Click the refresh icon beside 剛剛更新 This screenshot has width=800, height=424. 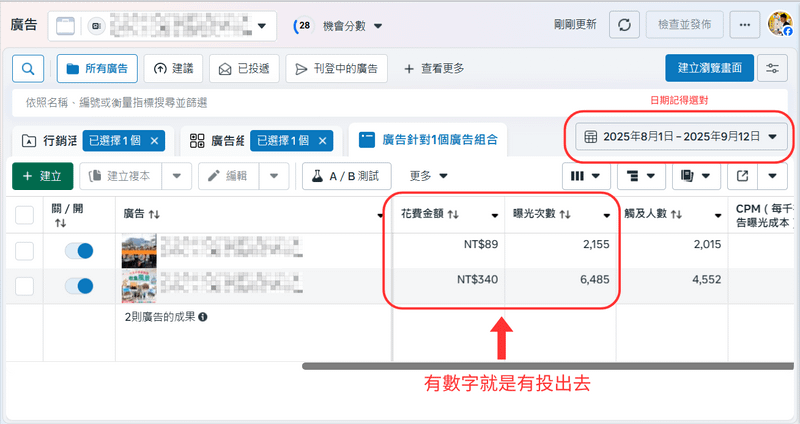(x=625, y=24)
